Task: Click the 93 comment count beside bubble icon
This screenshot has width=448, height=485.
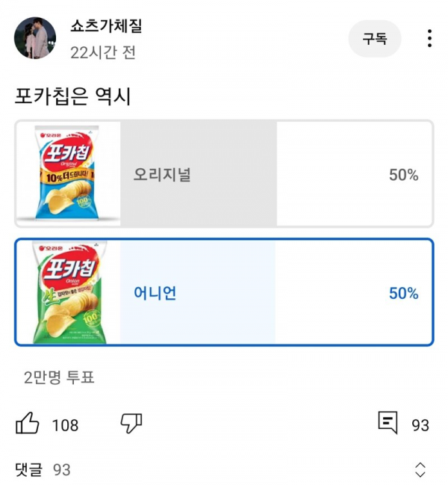Action: (x=420, y=425)
